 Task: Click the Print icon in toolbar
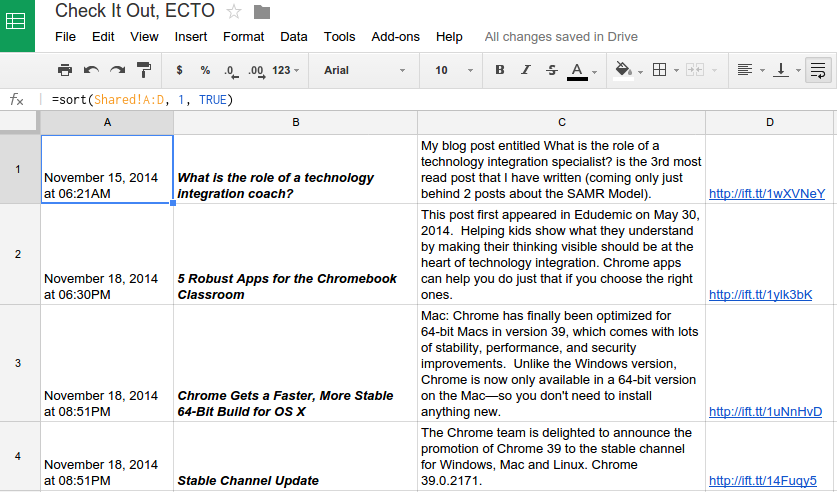(65, 70)
